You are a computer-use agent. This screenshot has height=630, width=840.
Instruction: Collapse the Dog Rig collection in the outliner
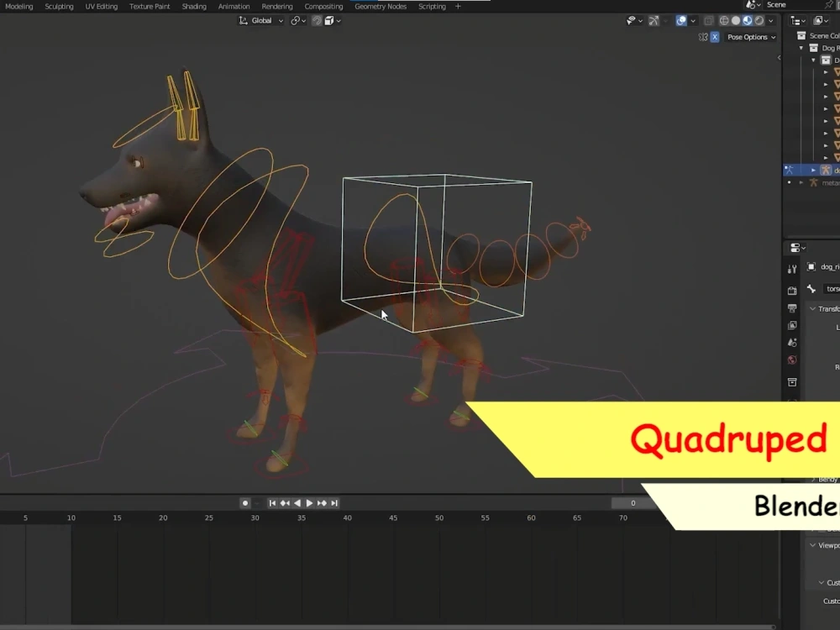(801, 48)
